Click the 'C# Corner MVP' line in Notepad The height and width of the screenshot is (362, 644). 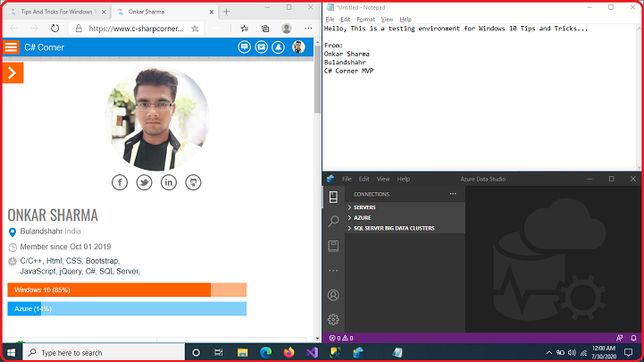[x=348, y=71]
